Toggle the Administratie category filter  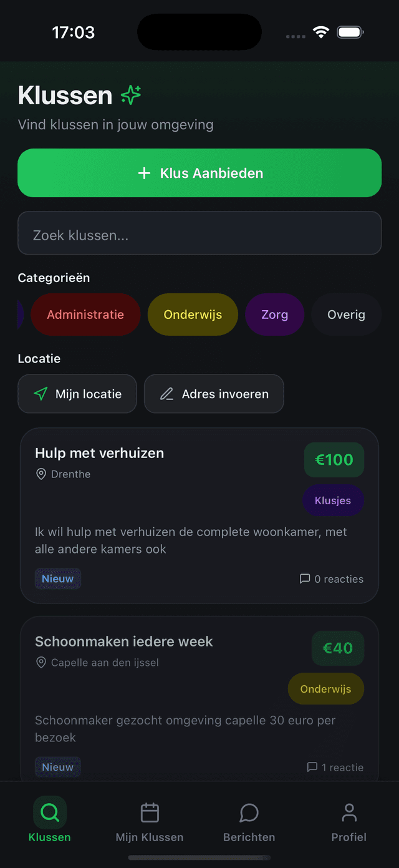[85, 315]
